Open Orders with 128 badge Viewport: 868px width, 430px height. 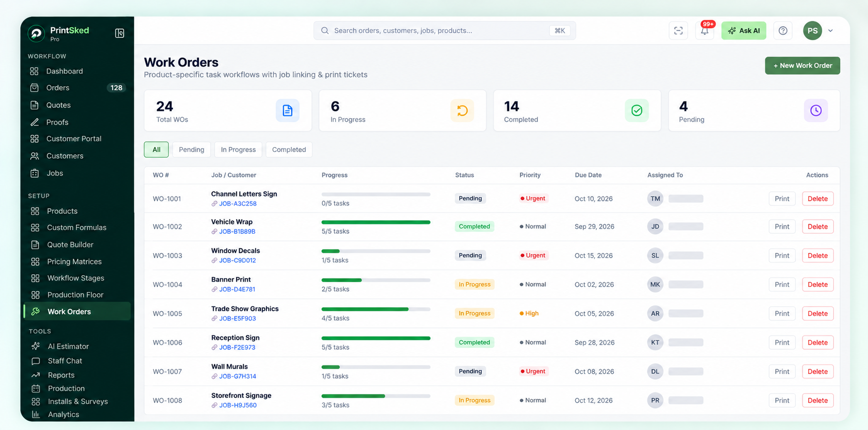tap(76, 88)
